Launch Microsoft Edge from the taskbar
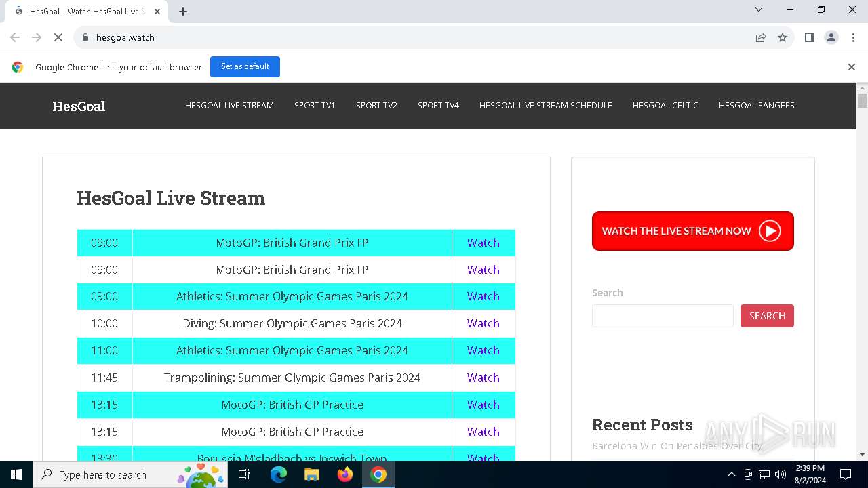Screen dimensions: 868x488 (279, 474)
